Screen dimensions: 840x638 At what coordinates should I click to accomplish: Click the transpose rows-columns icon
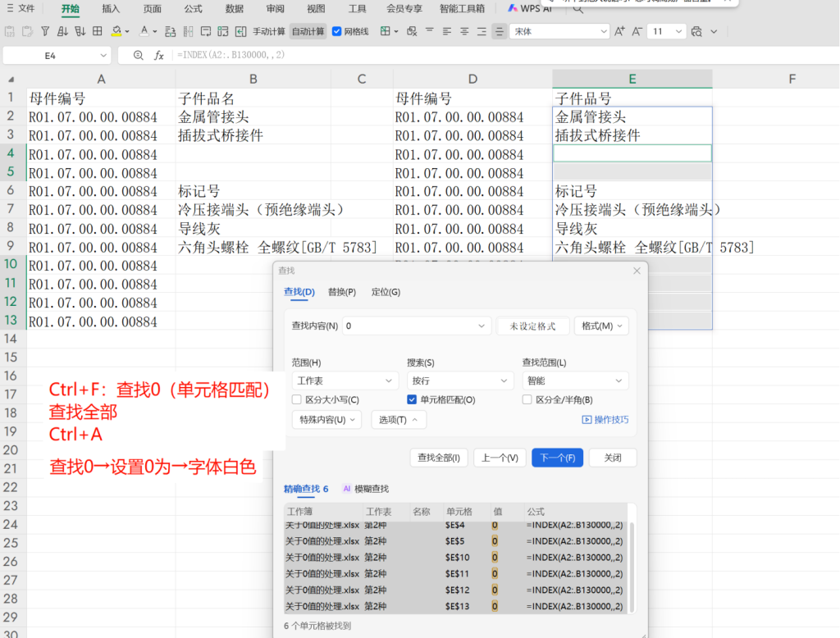tap(223, 32)
